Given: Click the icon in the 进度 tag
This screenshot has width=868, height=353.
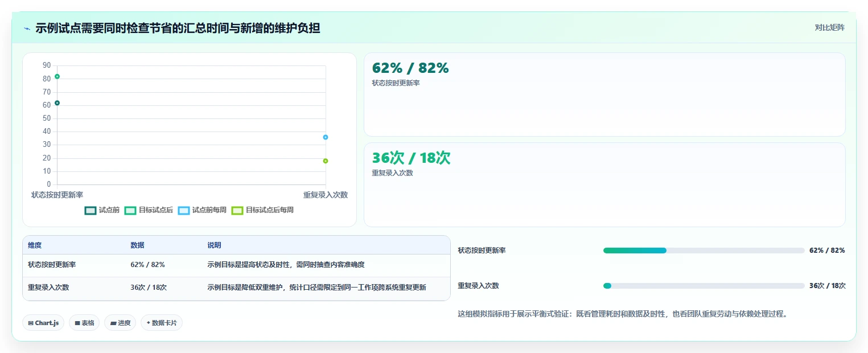Looking at the screenshot, I should pos(113,323).
